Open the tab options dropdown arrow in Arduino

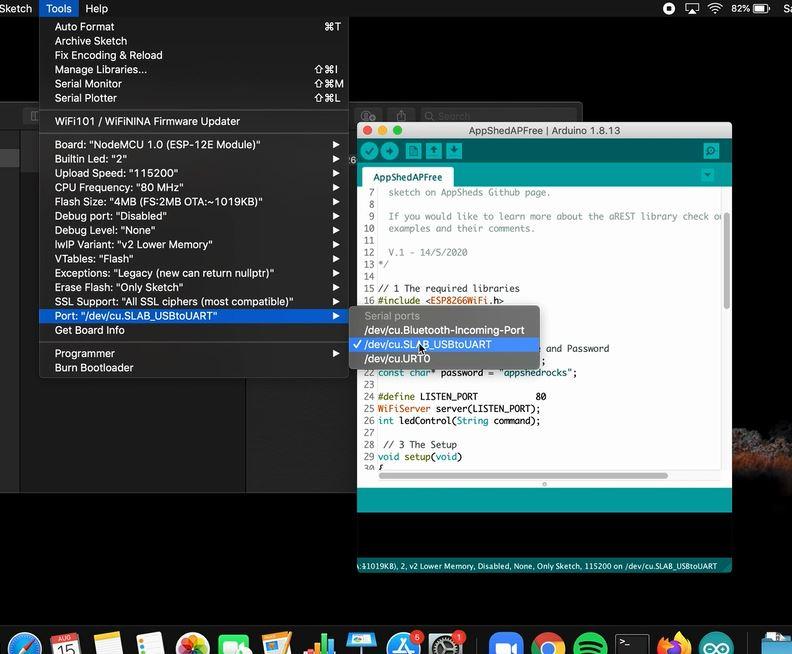point(708,175)
